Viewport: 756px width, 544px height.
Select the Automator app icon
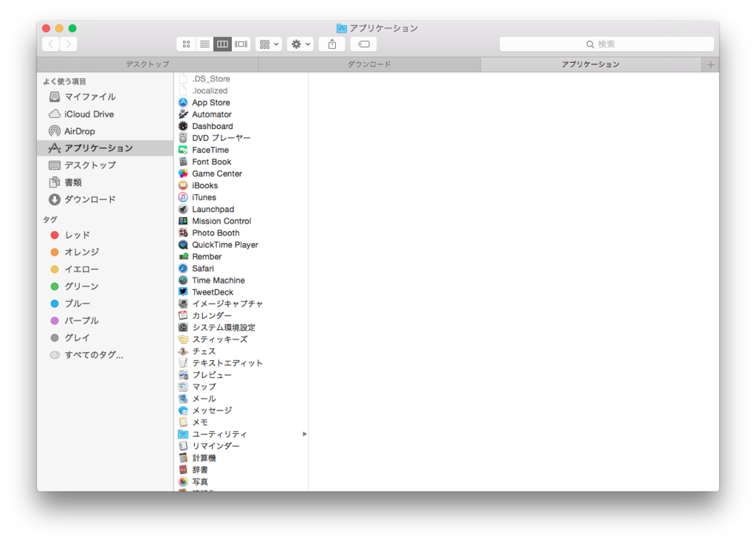click(183, 114)
